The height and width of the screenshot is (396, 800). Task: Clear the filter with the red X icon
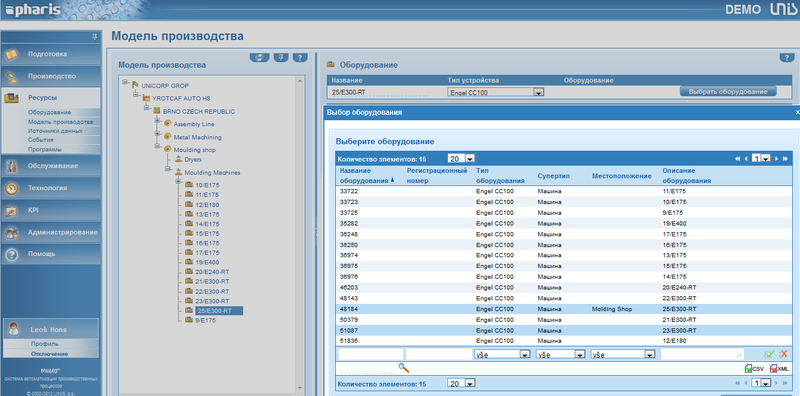tap(784, 354)
